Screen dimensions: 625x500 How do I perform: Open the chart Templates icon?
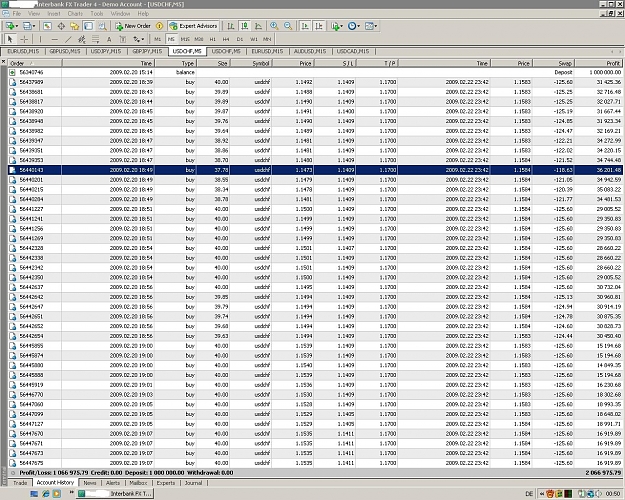pyautogui.click(x=369, y=26)
